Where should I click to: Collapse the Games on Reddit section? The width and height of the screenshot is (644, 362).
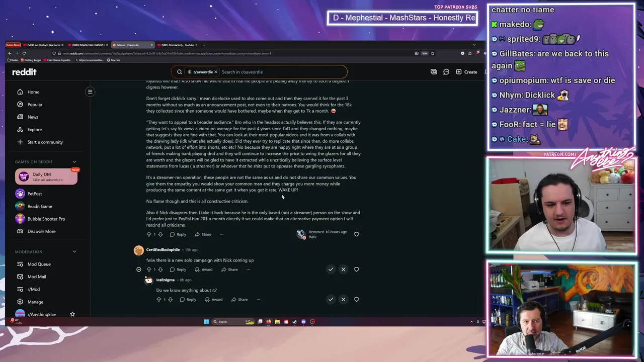(x=74, y=162)
